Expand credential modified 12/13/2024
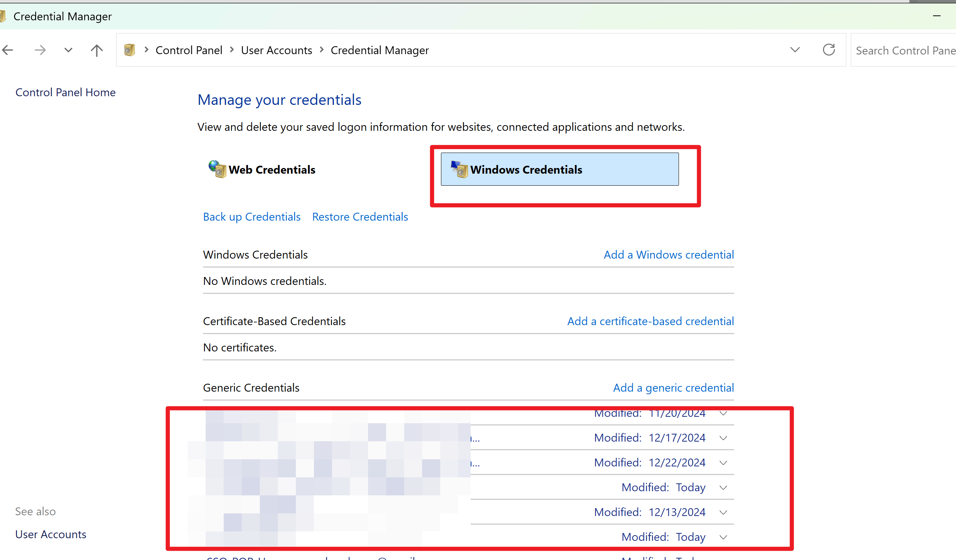The height and width of the screenshot is (560, 956). point(723,512)
